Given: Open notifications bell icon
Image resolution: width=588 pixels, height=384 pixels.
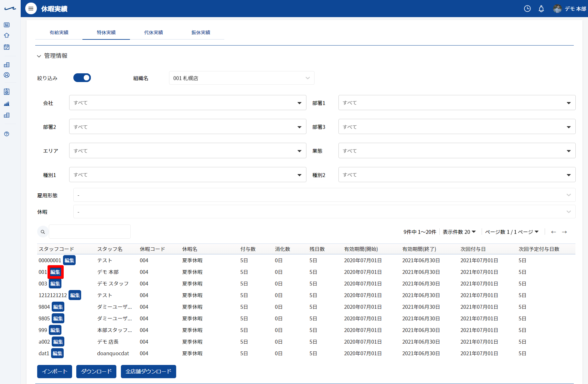Looking at the screenshot, I should click(541, 9).
